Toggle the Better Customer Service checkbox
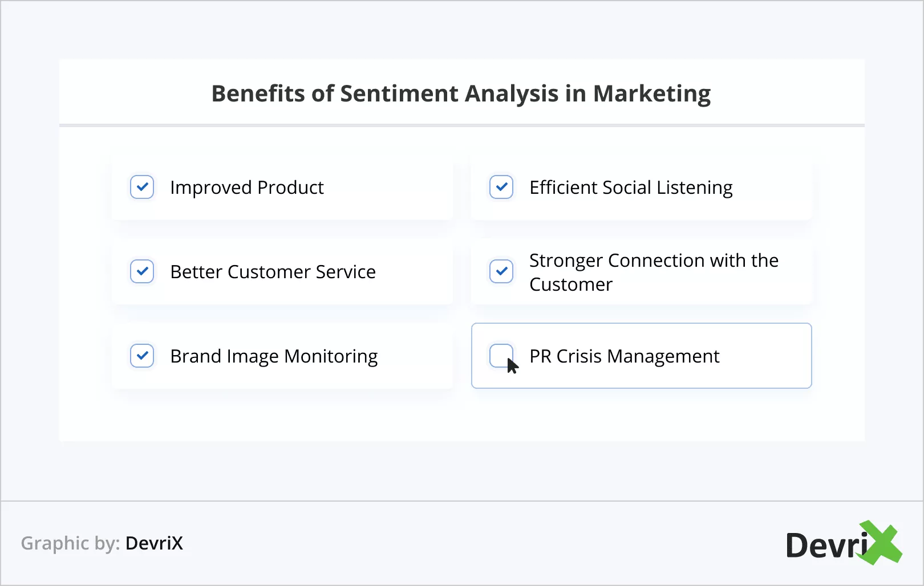Screen dimensions: 924x586 click(x=142, y=271)
